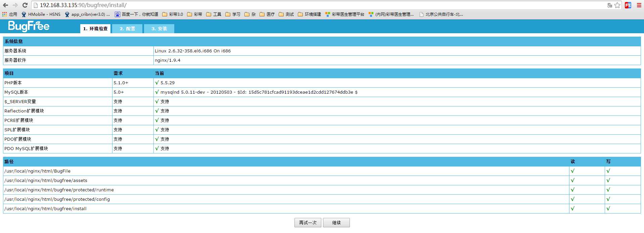Click the PDO扩展模块 check mark
Image resolution: width=644 pixels, height=233 pixels.
click(x=157, y=139)
